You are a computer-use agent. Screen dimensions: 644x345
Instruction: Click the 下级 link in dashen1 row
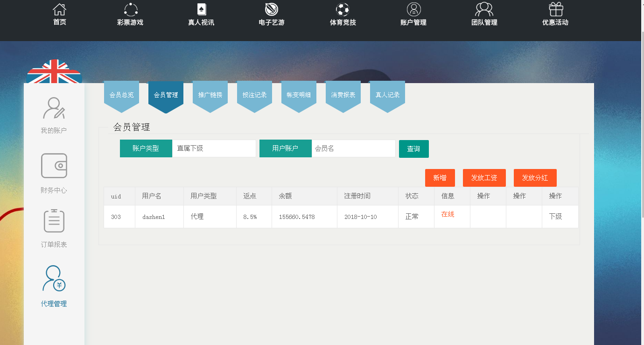(x=555, y=217)
